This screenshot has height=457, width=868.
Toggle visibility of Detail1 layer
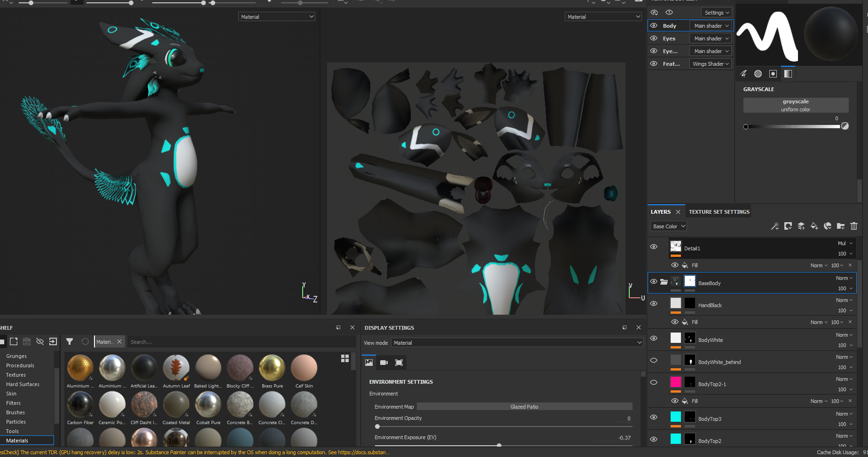point(654,247)
